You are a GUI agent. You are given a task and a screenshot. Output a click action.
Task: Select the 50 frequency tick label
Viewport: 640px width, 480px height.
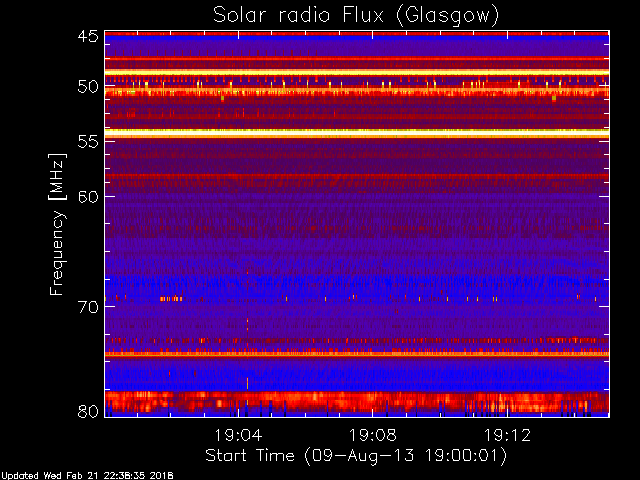[x=88, y=87]
